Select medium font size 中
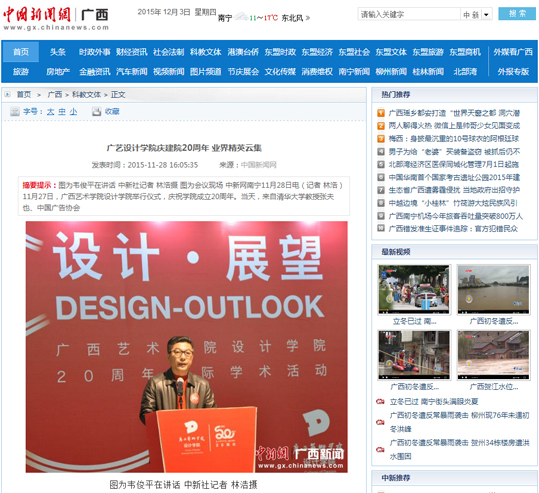 62,112
